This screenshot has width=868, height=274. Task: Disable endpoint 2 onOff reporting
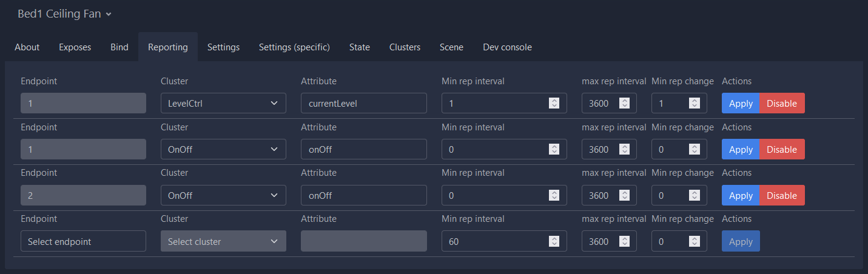tap(782, 195)
